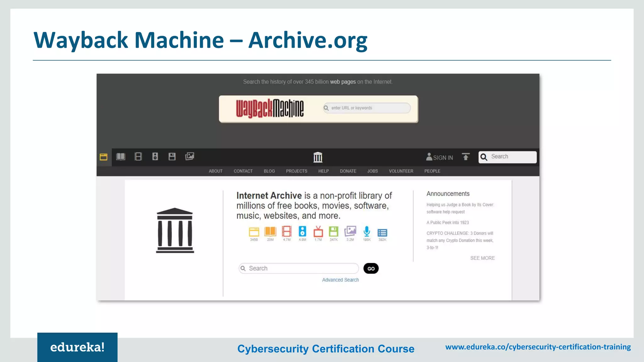644x362 pixels.
Task: Open the Advanced Search link
Action: (x=341, y=280)
